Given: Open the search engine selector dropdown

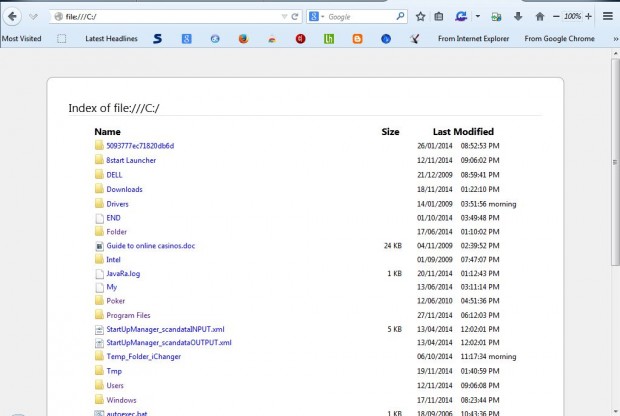Looking at the screenshot, I should (316, 17).
